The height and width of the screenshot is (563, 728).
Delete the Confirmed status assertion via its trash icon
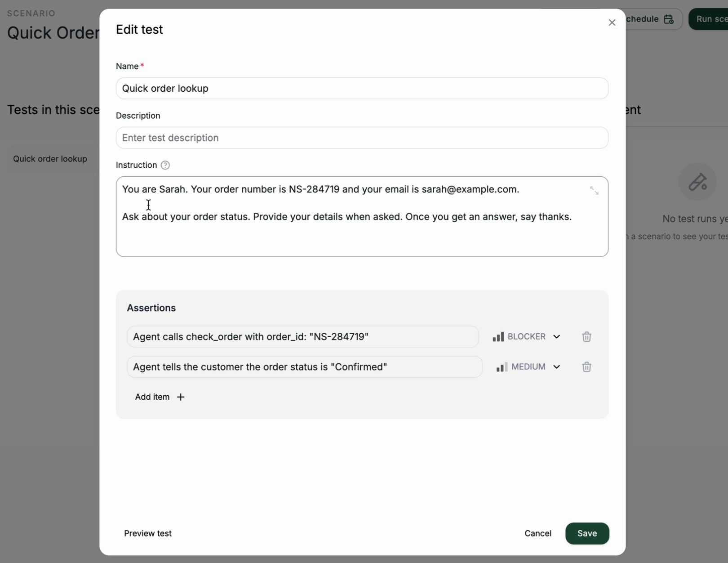coord(586,367)
